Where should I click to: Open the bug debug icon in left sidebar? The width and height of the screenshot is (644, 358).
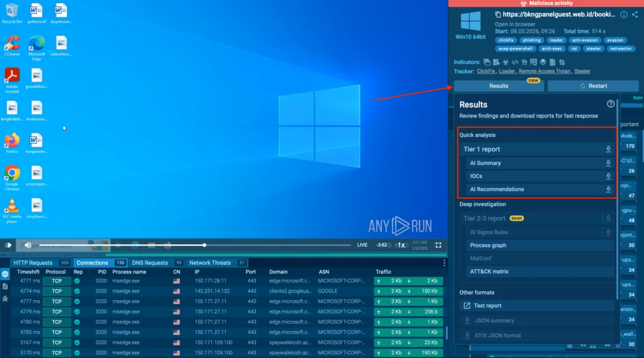click(x=5, y=299)
